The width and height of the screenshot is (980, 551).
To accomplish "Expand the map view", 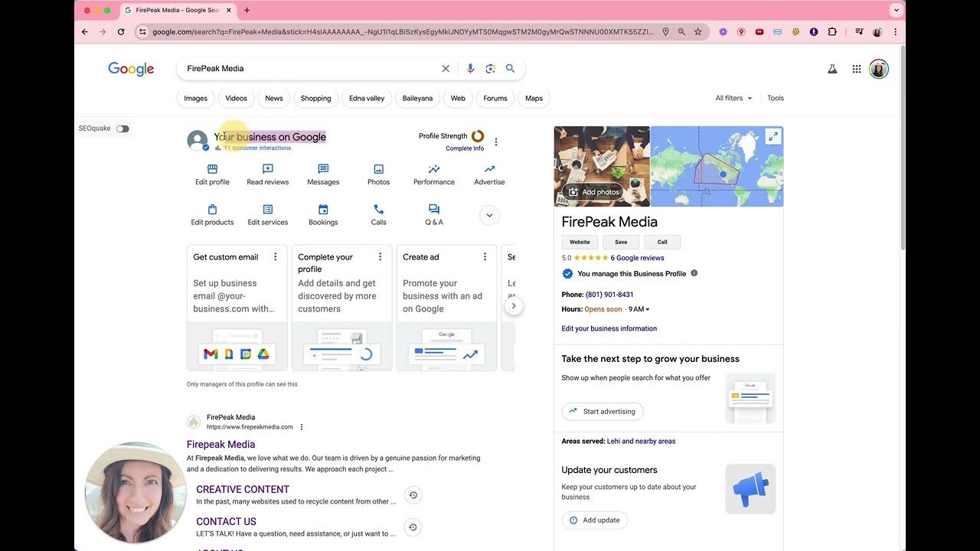I will click(773, 136).
